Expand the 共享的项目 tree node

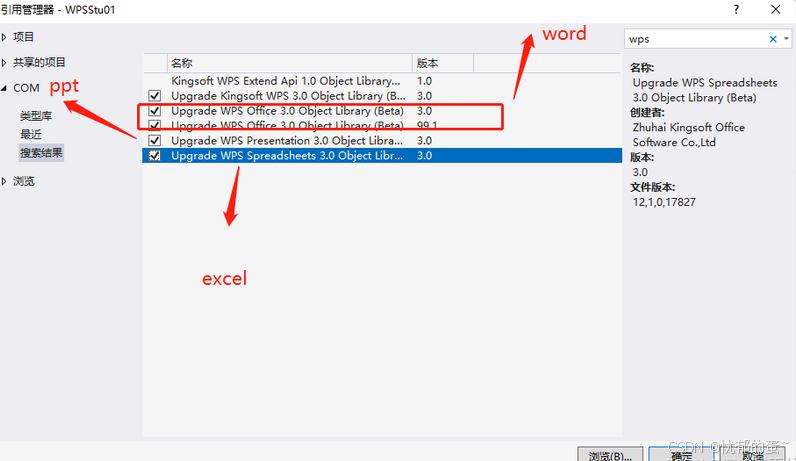4,62
